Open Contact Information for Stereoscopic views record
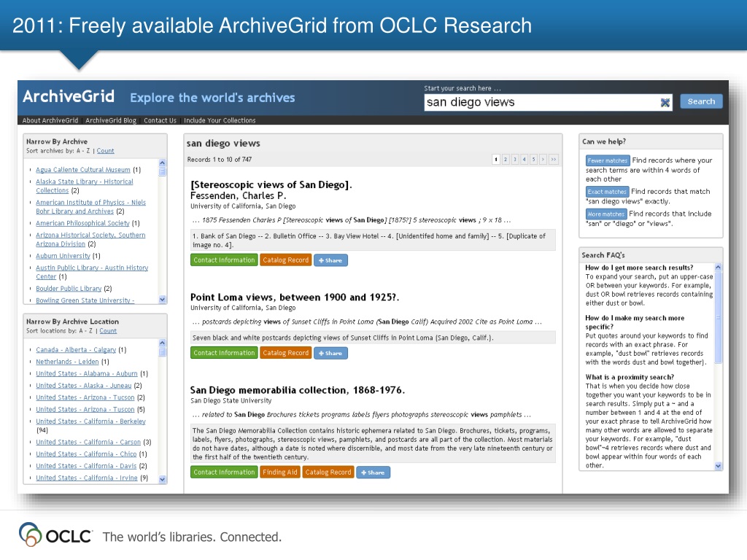The width and height of the screenshot is (747, 560). (225, 260)
